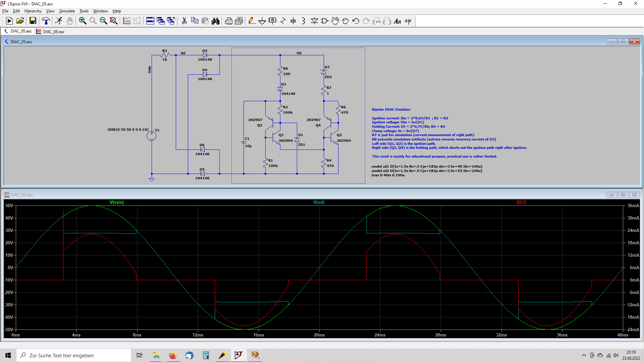Open Windows Start menu
Screen dimensions: 644x362
(x=8, y=355)
